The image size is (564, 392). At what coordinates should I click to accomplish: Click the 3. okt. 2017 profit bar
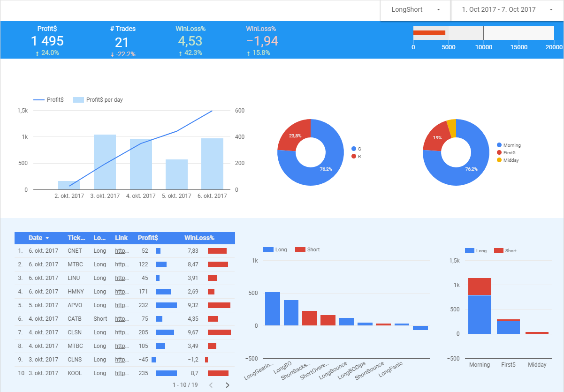105,162
